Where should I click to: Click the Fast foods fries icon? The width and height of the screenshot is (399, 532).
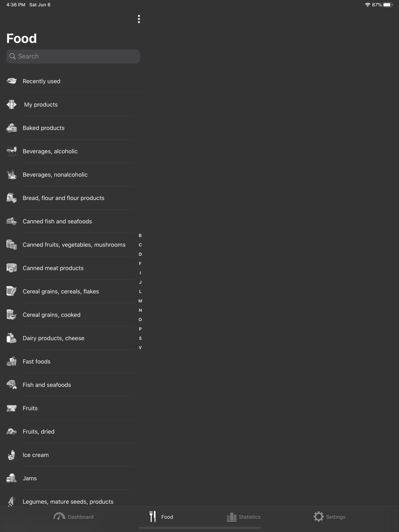(12, 361)
